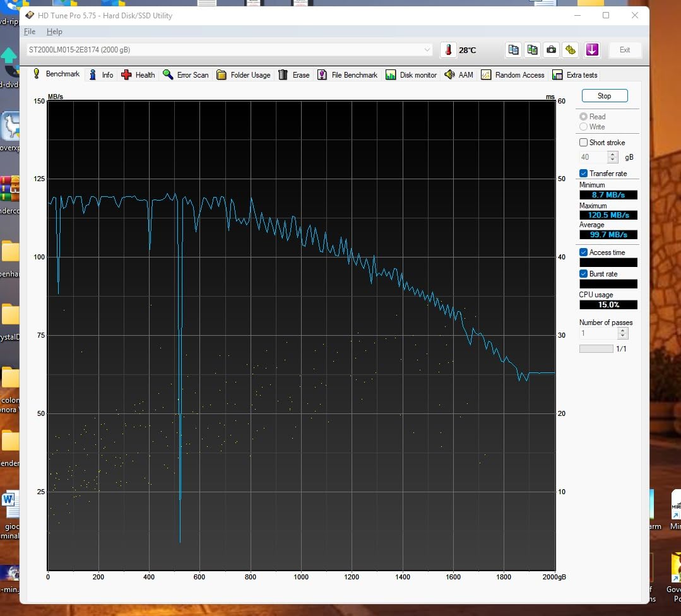This screenshot has height=616, width=681.
Task: Stop the running benchmark
Action: tap(604, 96)
